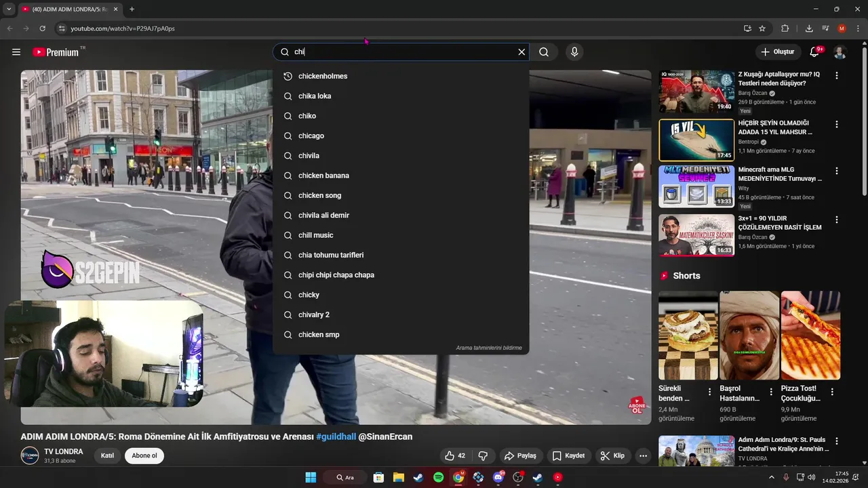Open Chrome media controls icon

(x=825, y=28)
